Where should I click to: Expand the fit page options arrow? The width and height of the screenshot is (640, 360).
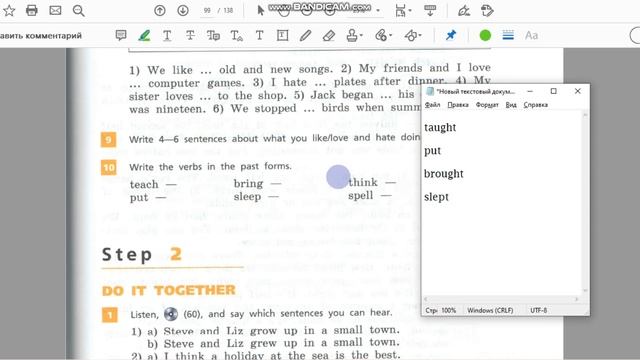coord(410,11)
